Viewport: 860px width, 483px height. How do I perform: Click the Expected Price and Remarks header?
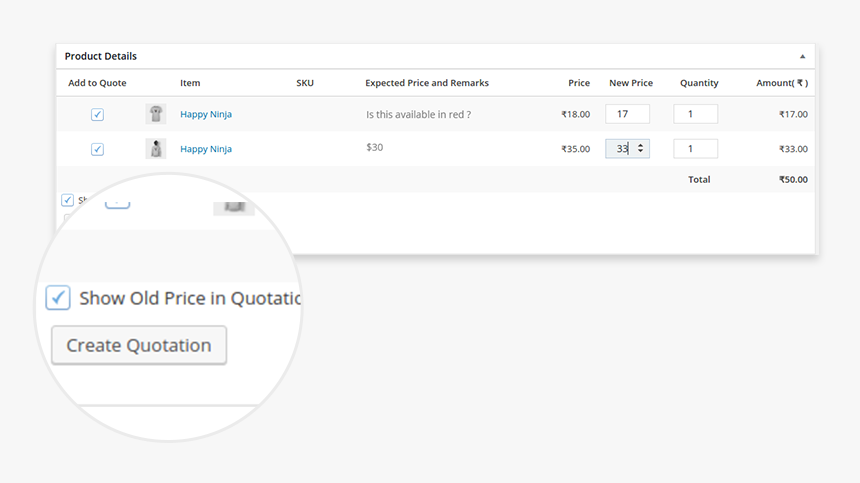tap(427, 83)
